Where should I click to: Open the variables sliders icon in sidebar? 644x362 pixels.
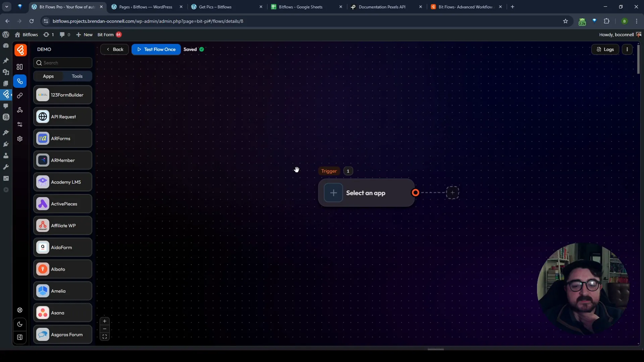click(x=20, y=124)
